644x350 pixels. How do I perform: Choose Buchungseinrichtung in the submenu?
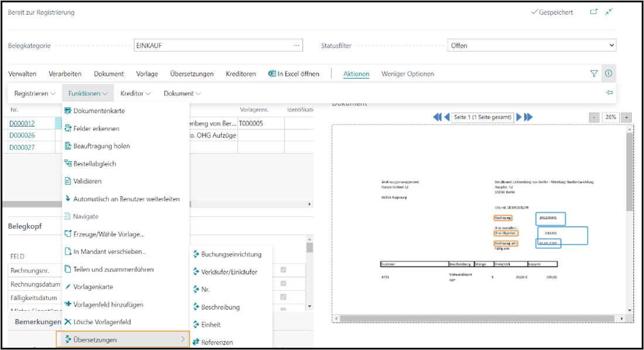coord(231,254)
